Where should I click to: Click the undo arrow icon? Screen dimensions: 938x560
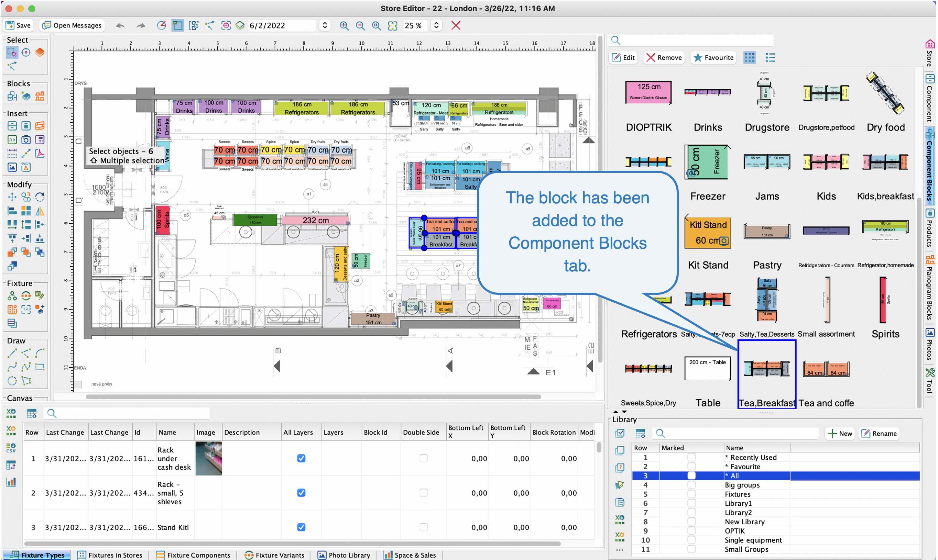pos(120,25)
